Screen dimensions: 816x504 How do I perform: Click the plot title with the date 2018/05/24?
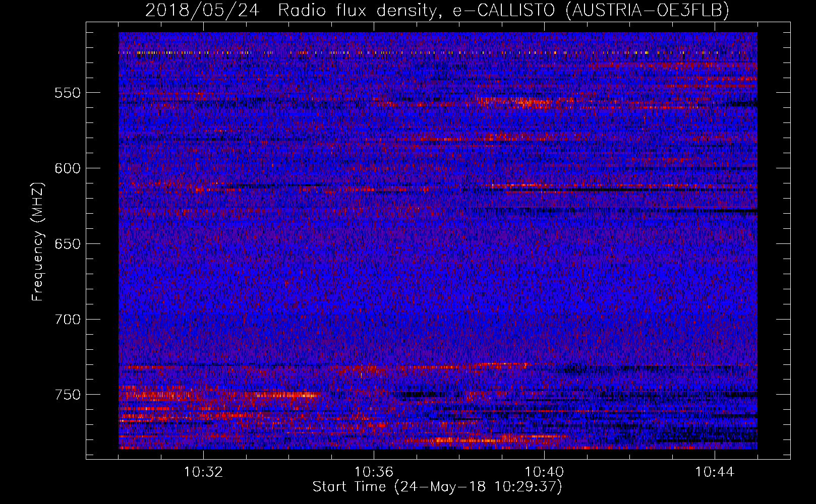tap(437, 10)
